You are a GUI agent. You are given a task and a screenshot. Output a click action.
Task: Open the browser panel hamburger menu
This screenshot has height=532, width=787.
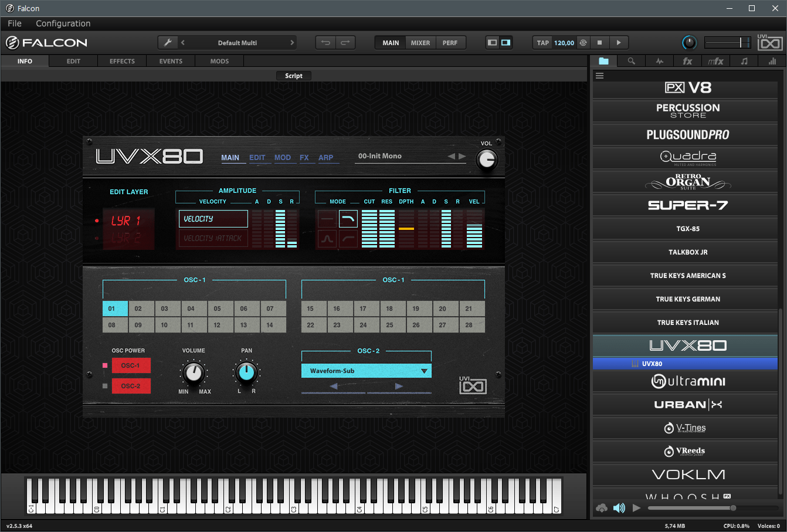pos(599,76)
